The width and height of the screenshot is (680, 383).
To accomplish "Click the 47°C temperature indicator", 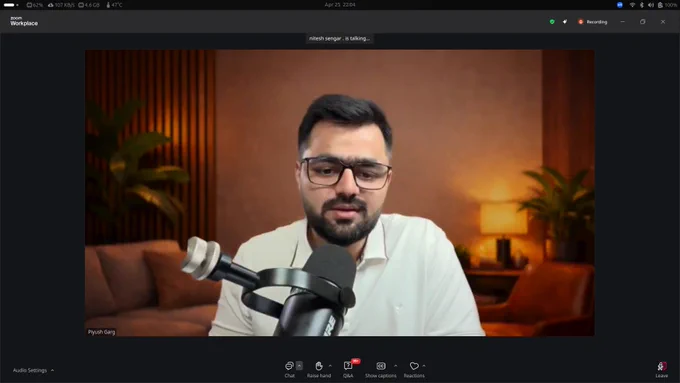I will (114, 5).
